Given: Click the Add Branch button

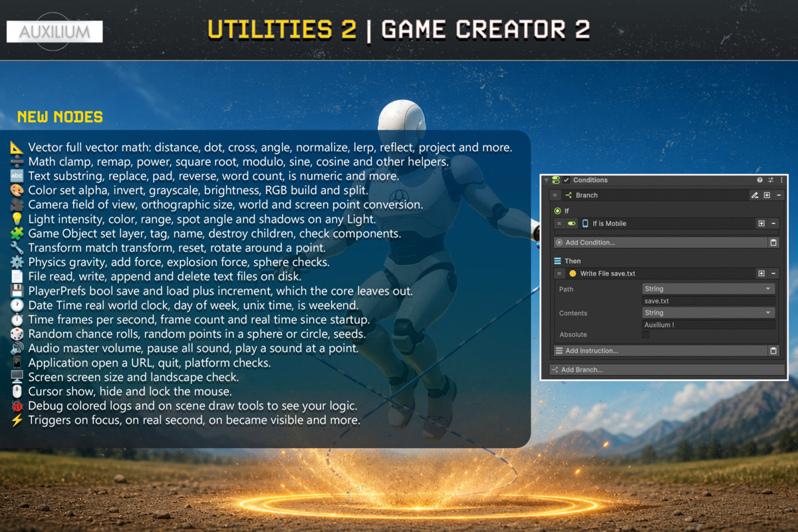Looking at the screenshot, I should pos(667,370).
